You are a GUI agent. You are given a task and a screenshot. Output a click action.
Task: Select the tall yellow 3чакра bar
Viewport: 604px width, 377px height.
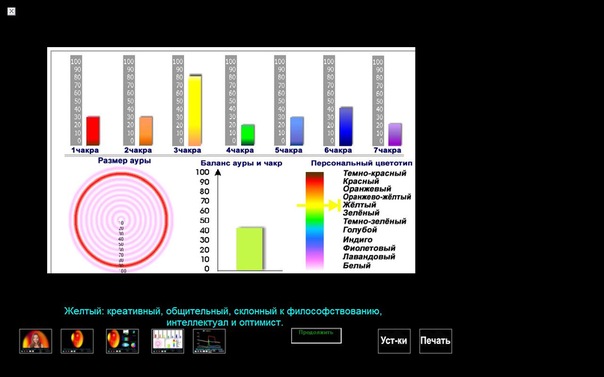point(195,110)
